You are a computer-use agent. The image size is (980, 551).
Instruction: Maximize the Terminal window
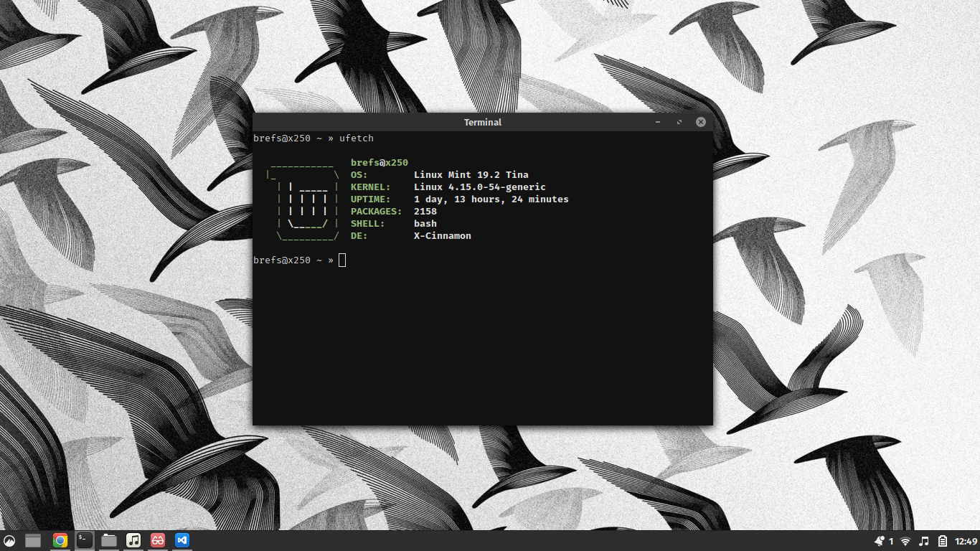(679, 122)
